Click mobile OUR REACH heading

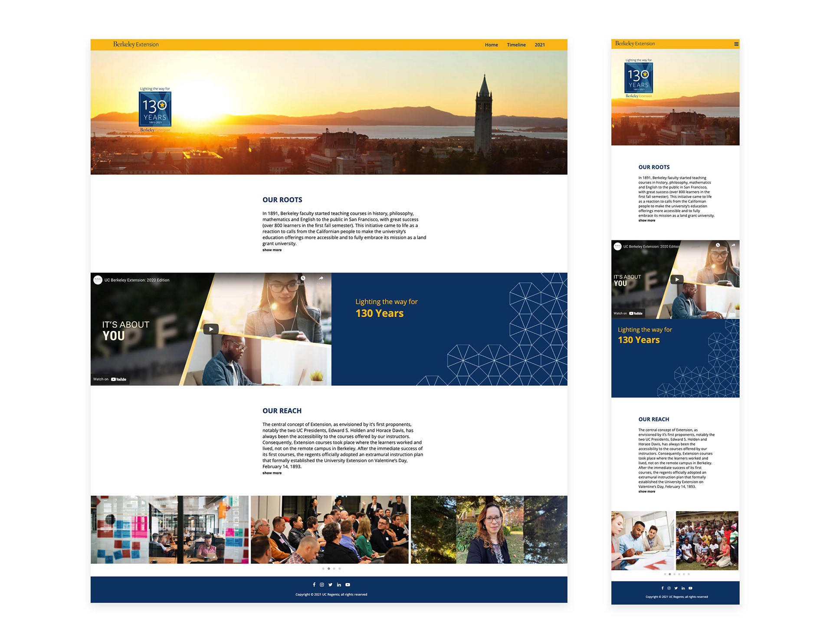tap(654, 419)
